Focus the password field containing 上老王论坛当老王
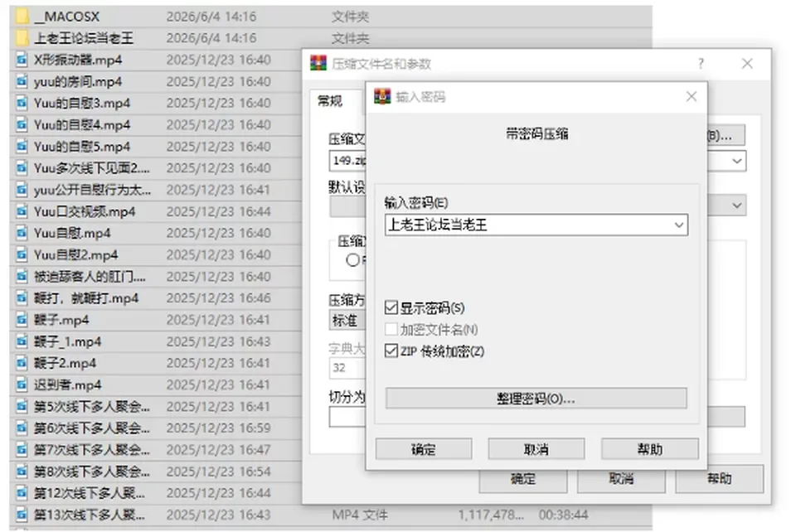This screenshot has height=532, width=796. (x=536, y=225)
